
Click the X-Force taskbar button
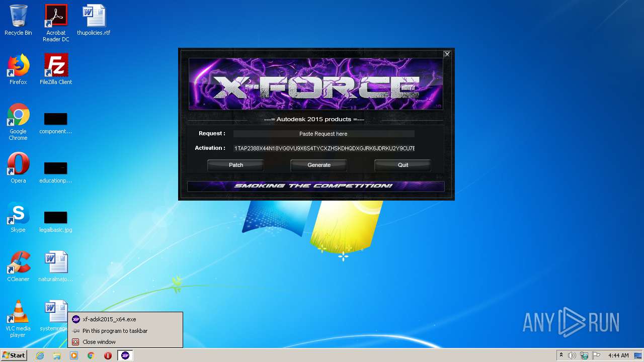(x=125, y=355)
